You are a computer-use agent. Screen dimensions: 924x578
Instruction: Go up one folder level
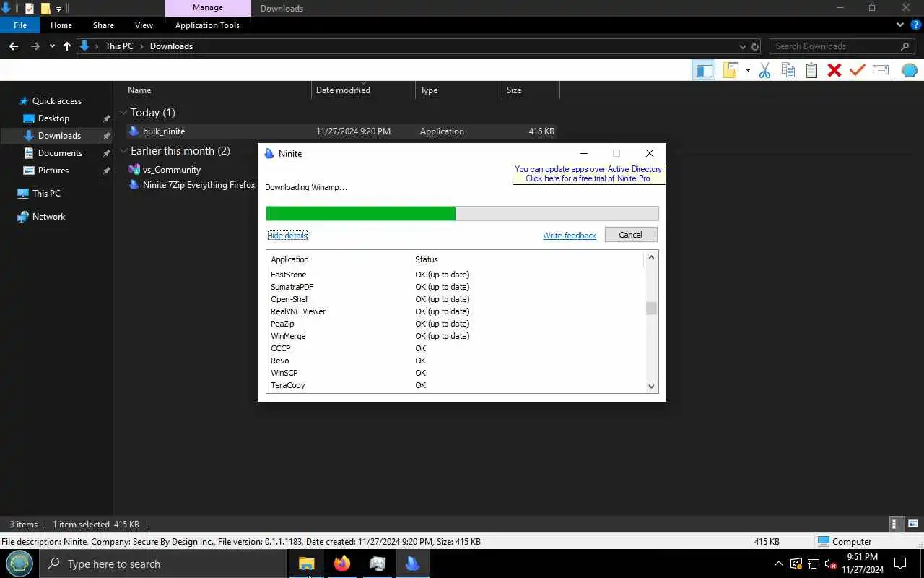67,46
